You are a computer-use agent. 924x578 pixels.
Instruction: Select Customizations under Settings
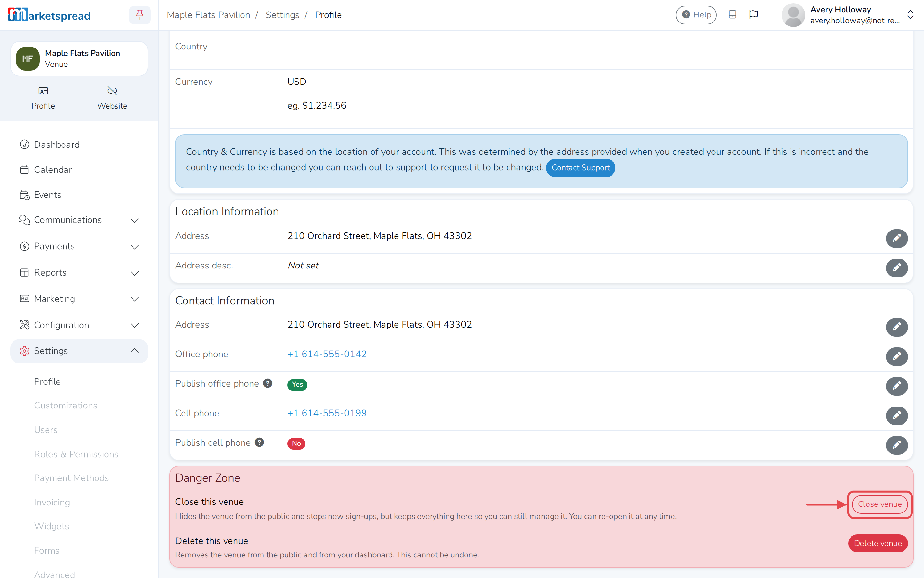66,406
